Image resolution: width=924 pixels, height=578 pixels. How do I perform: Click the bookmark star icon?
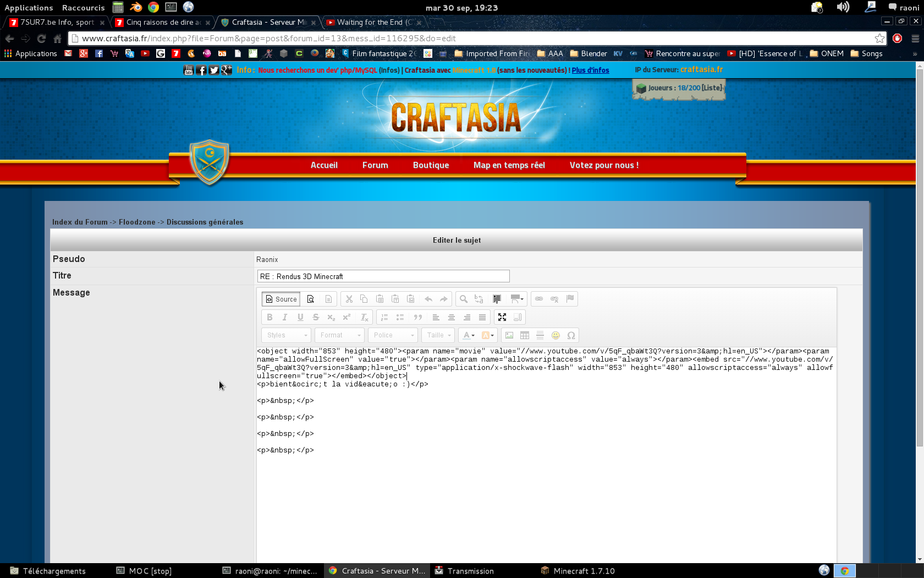(x=879, y=39)
